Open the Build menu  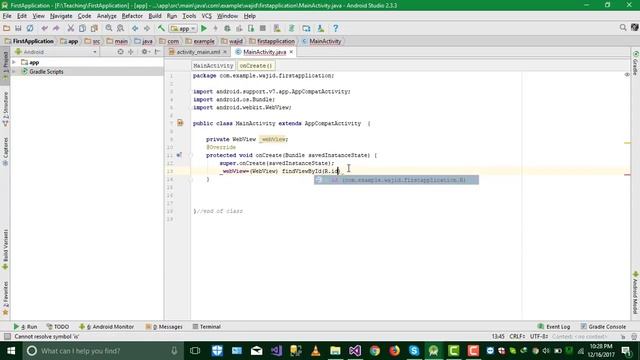(x=155, y=16)
